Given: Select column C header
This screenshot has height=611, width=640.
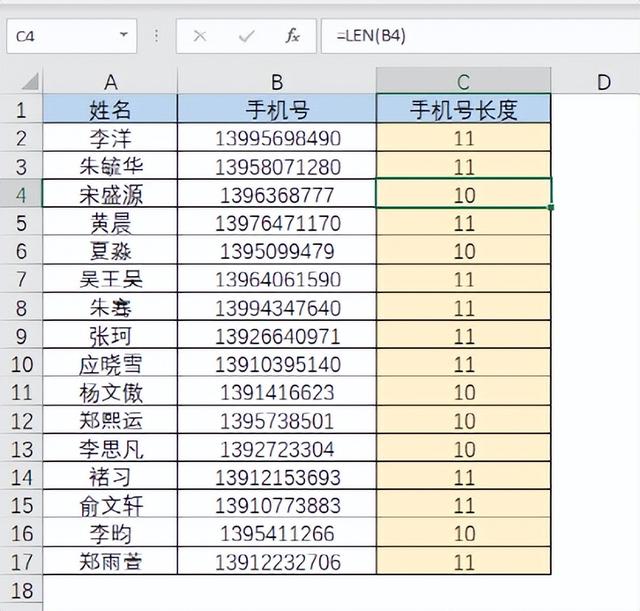Looking at the screenshot, I should coord(463,82).
